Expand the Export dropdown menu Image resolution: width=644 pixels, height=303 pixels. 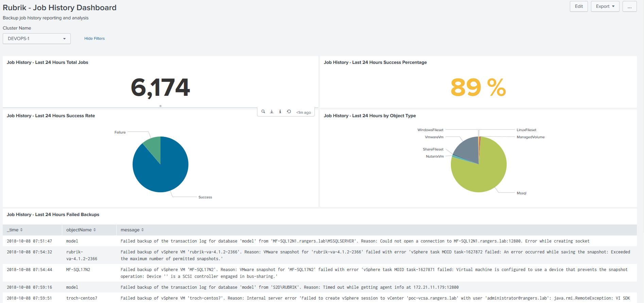tap(605, 6)
